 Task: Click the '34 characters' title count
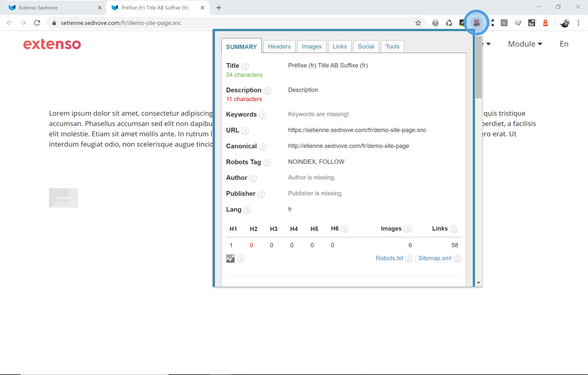click(244, 75)
